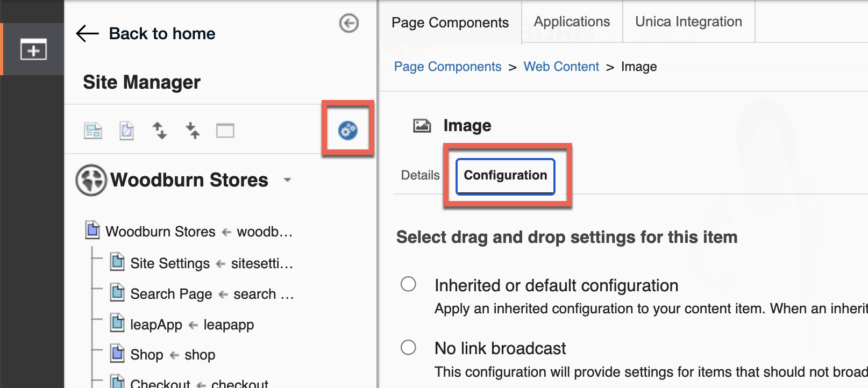Viewport: 868px width, 388px height.
Task: Click the arrows-with-star icon in toolbar
Action: point(193,131)
